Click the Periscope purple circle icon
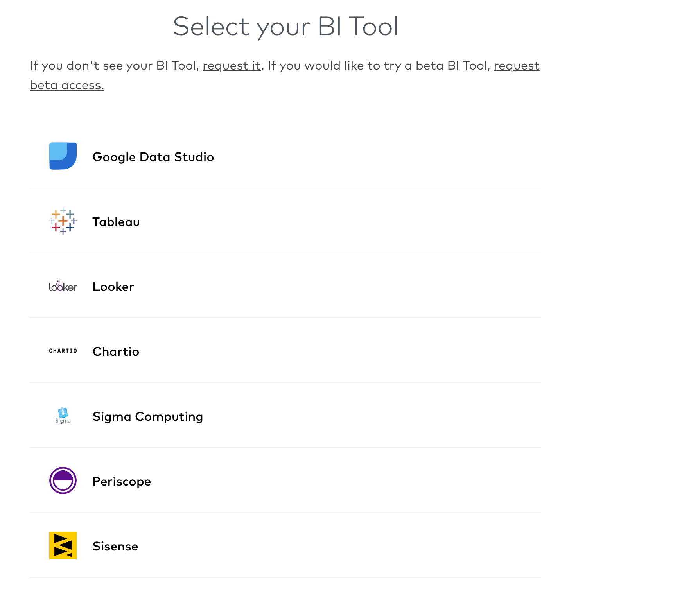This screenshot has height=606, width=700. click(63, 480)
